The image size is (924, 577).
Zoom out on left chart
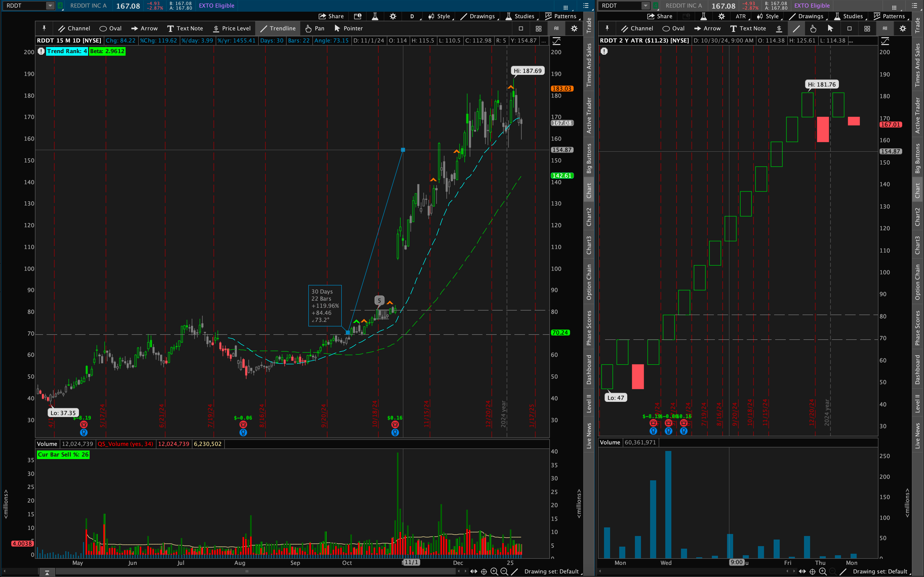click(x=504, y=571)
